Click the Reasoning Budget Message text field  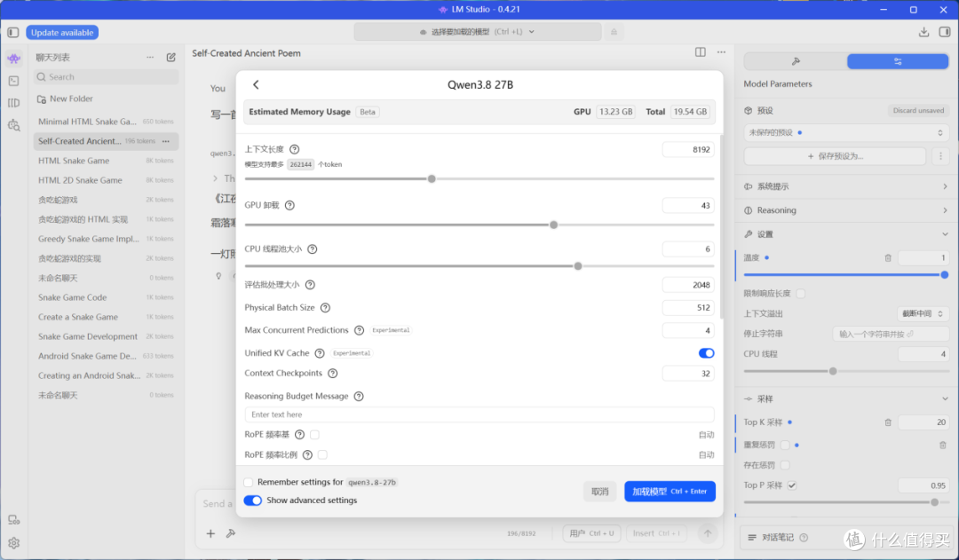[x=479, y=414]
